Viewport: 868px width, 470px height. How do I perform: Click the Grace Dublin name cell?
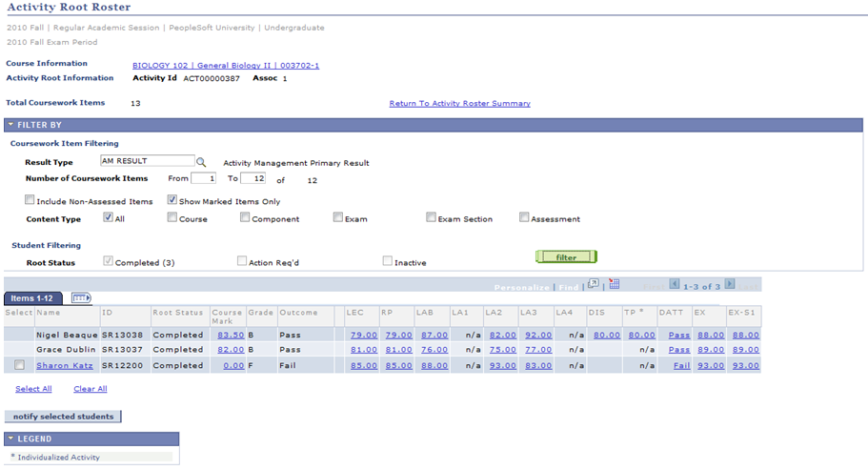[x=66, y=349]
